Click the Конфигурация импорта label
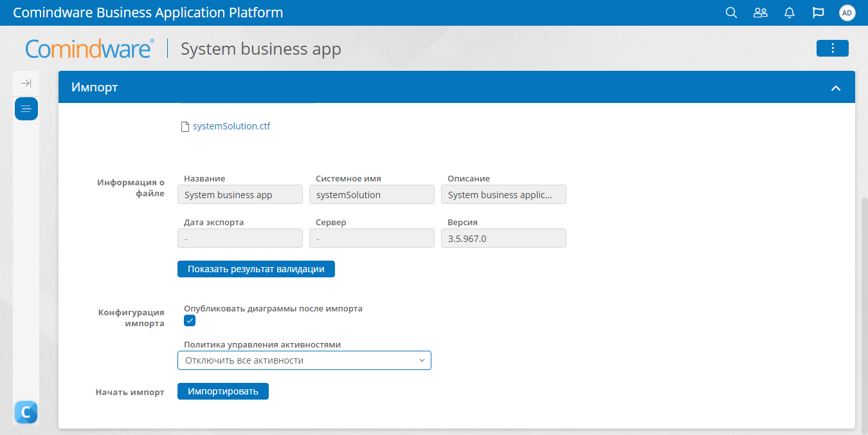This screenshot has height=435, width=868. [x=131, y=318]
